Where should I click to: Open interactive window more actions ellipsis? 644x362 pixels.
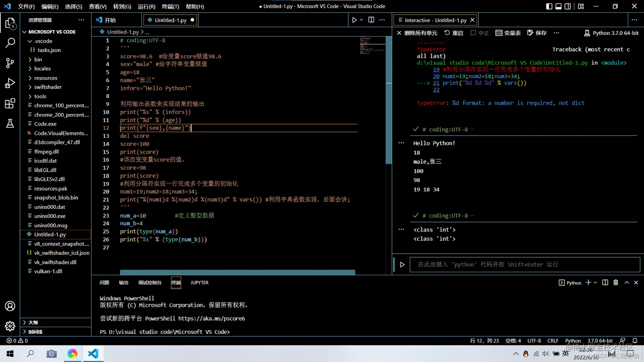[x=556, y=33]
